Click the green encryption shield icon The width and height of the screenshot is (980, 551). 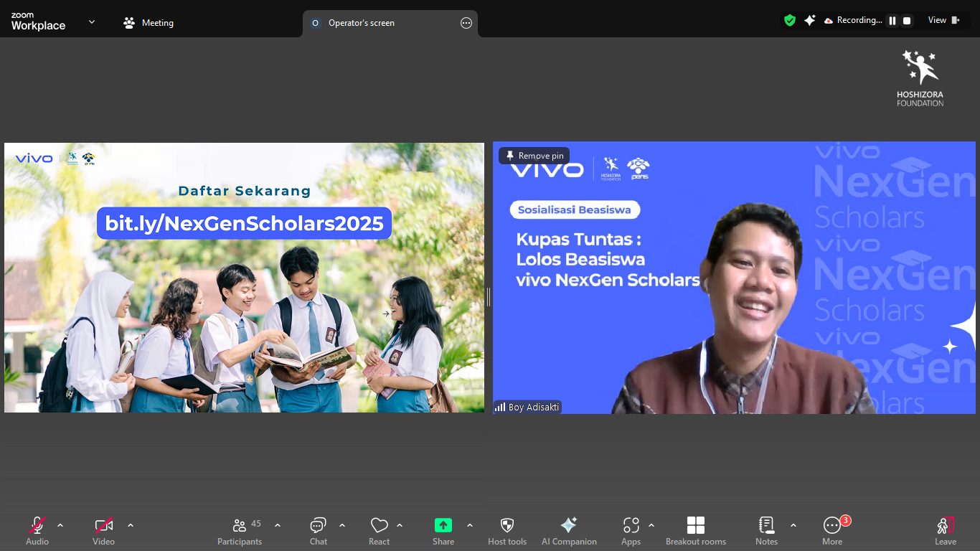click(790, 21)
